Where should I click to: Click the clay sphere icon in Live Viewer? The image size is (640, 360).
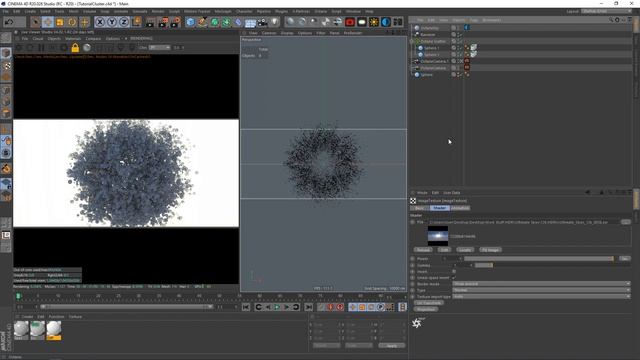(87, 48)
